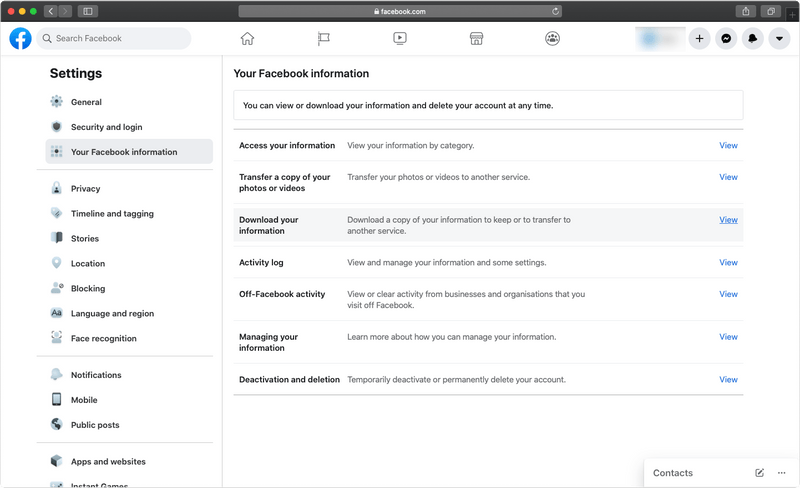
Task: Toggle the Safari sidebar button
Action: click(88, 11)
